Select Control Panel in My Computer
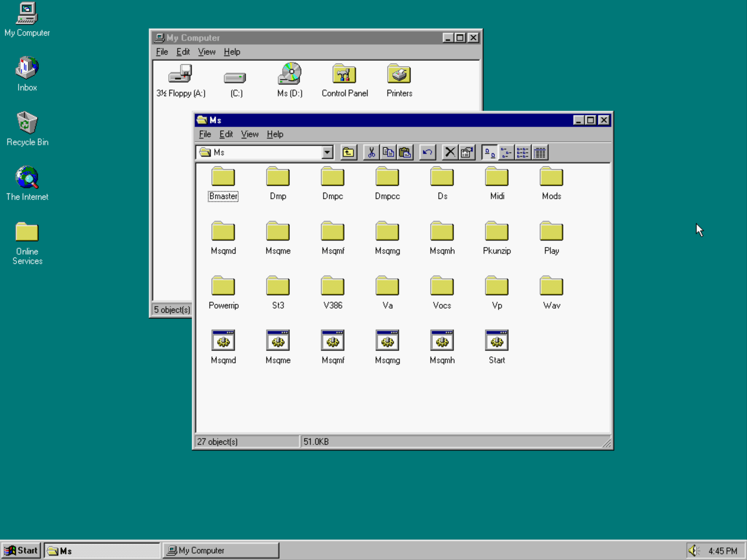 (344, 81)
